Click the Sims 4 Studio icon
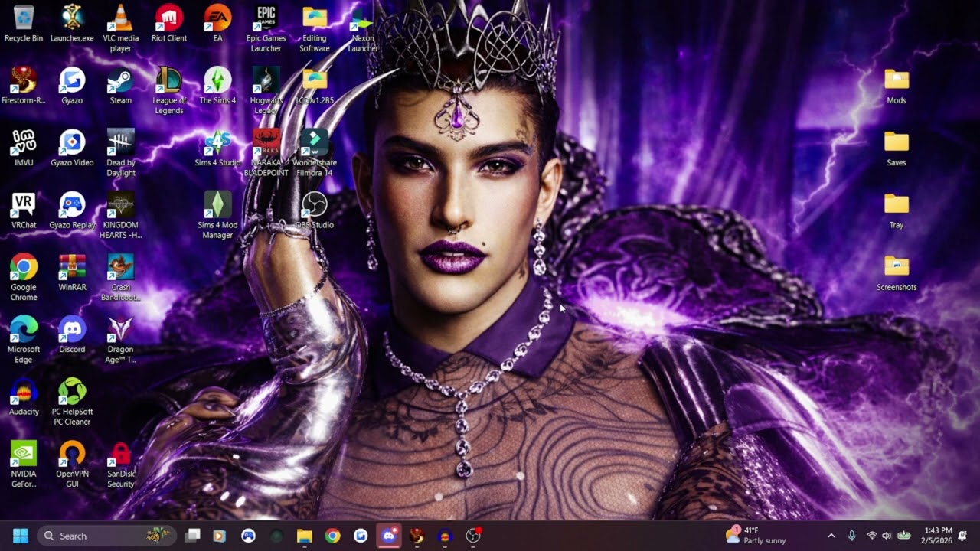This screenshot has width=980, height=551. 217,148
